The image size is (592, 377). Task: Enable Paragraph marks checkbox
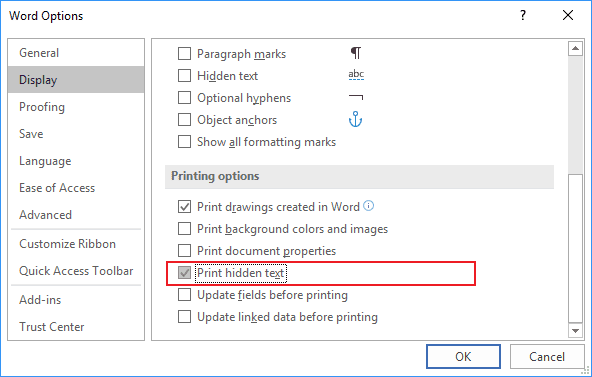(184, 54)
